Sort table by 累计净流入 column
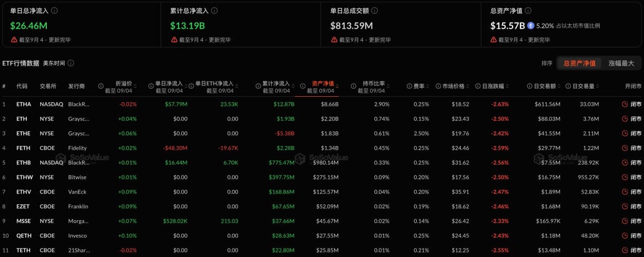The height and width of the screenshot is (257, 644). tap(276, 84)
